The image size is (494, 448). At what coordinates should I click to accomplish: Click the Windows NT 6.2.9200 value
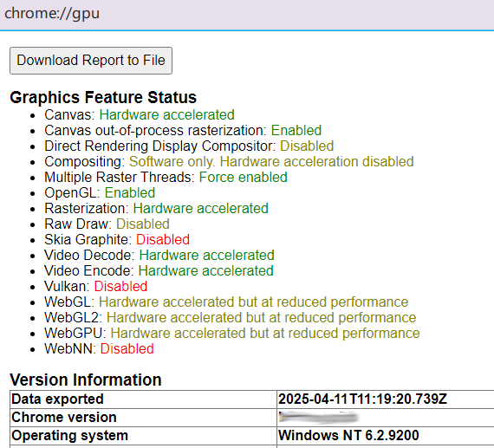pyautogui.click(x=348, y=435)
